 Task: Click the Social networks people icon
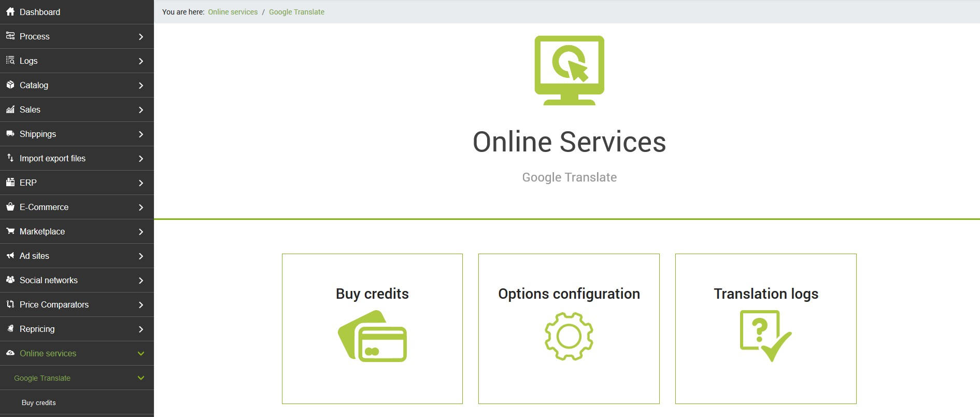pos(10,280)
